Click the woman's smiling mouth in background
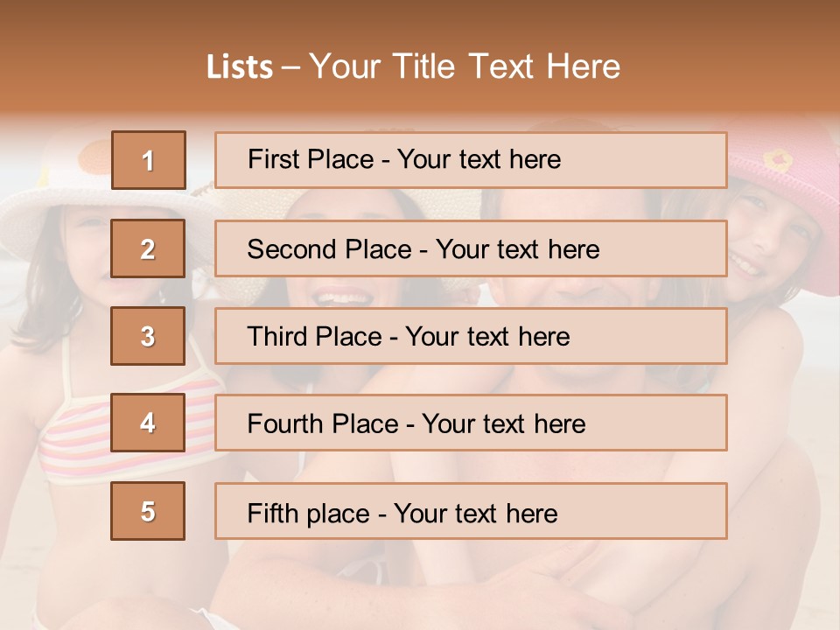840x630 pixels. 343,297
